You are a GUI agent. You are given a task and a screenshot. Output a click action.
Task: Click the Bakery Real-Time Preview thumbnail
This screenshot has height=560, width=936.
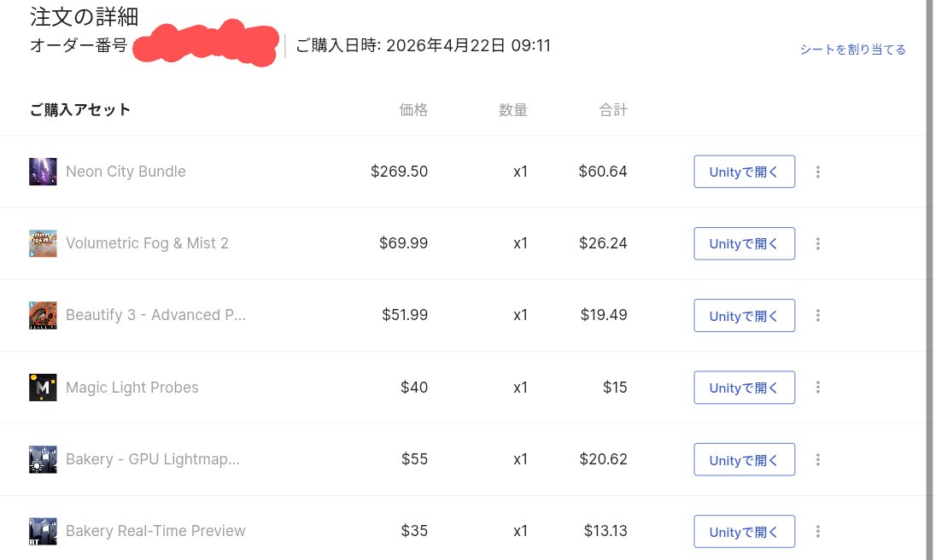43,530
